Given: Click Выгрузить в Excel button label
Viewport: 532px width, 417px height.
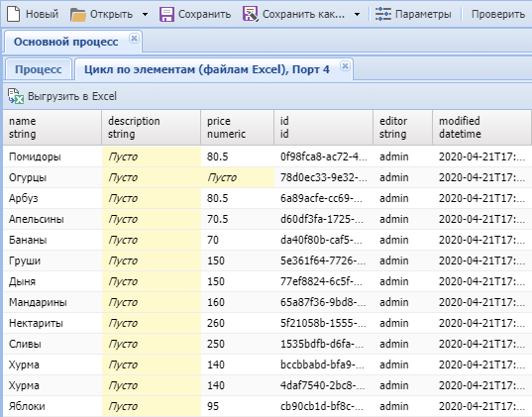Looking at the screenshot, I should click(72, 96).
